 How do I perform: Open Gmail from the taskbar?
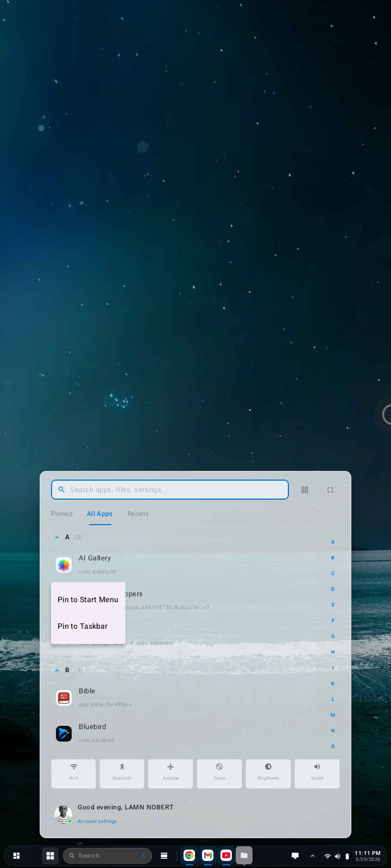point(207,856)
